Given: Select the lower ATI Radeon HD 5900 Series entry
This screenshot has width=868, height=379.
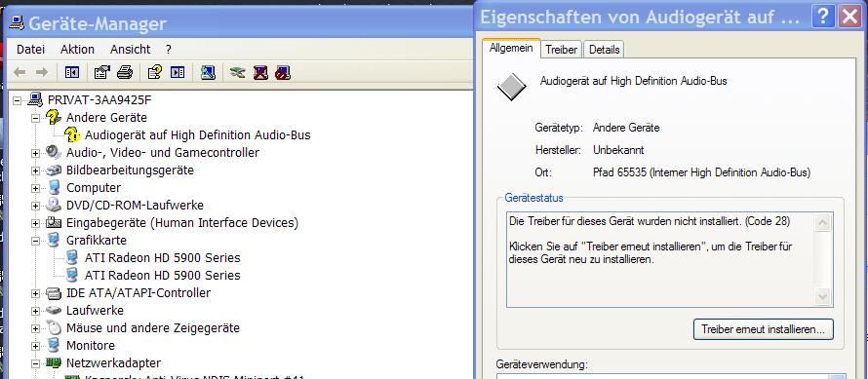Looking at the screenshot, I should coord(162,276).
